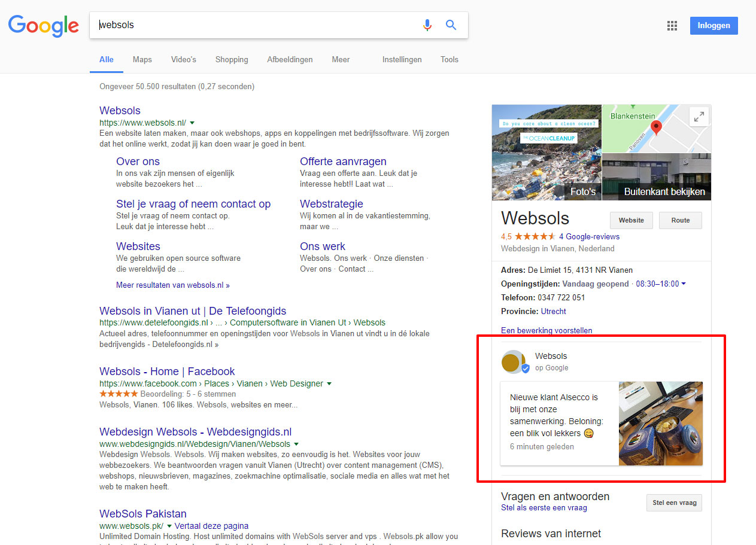Open the Offerte aanvragen sitelink
The height and width of the screenshot is (545, 756).
point(343,162)
